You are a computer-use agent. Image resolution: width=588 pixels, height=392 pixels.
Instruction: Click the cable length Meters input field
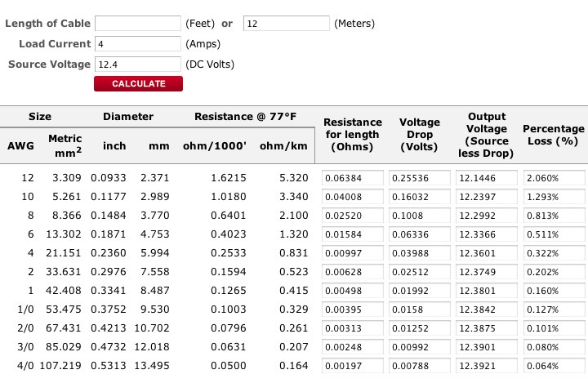[x=287, y=23]
